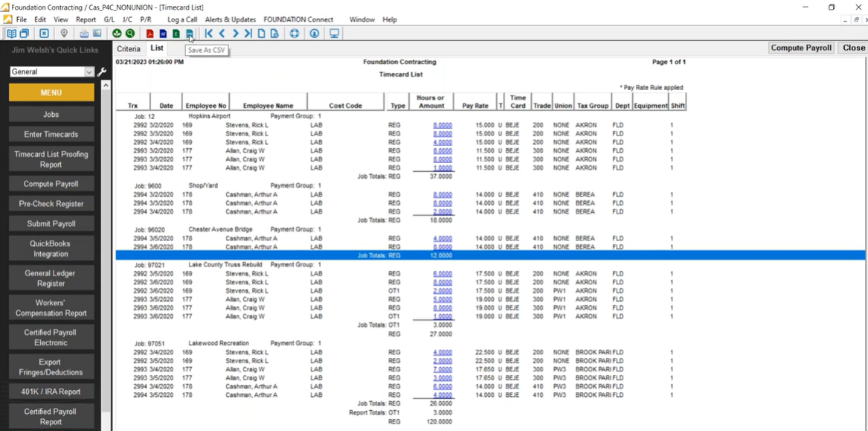Open the help lifebuoy toolbar icon

tap(295, 33)
